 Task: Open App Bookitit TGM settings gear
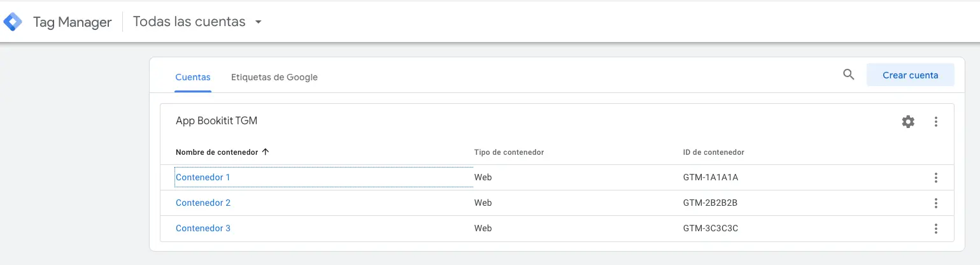click(x=908, y=122)
